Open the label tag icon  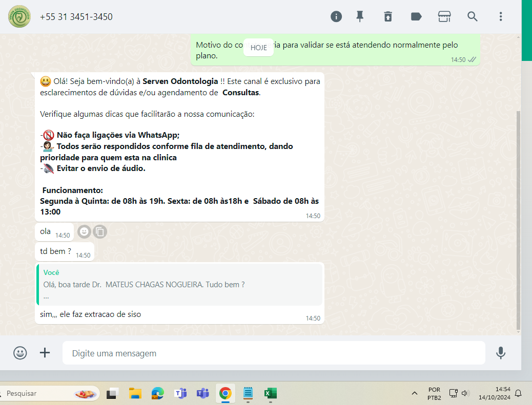pos(416,16)
